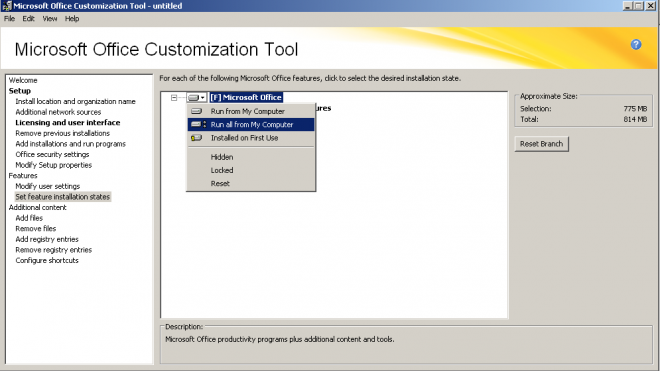Image resolution: width=660 pixels, height=371 pixels.
Task: Open Licensing and user interface
Action: tap(68, 123)
